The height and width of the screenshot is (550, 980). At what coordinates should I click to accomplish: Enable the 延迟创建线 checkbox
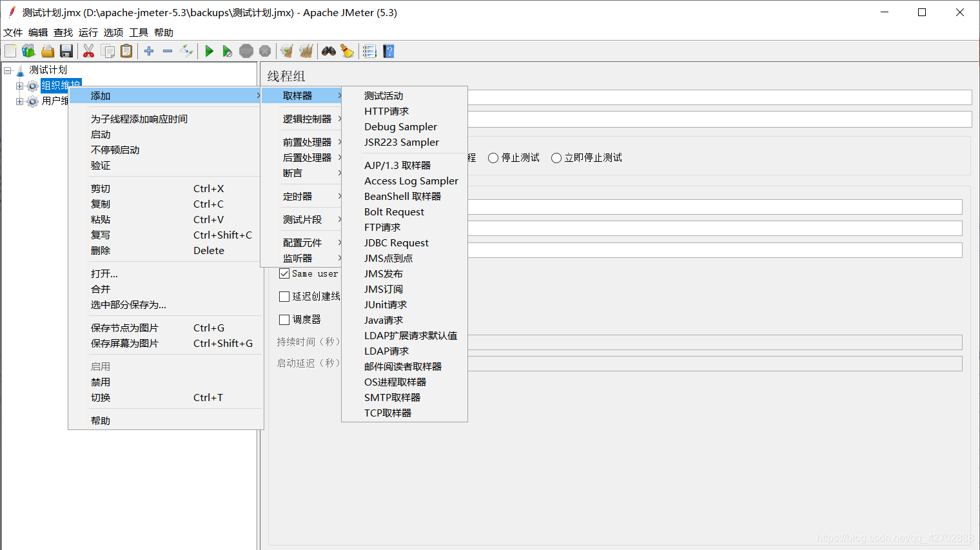[284, 297]
